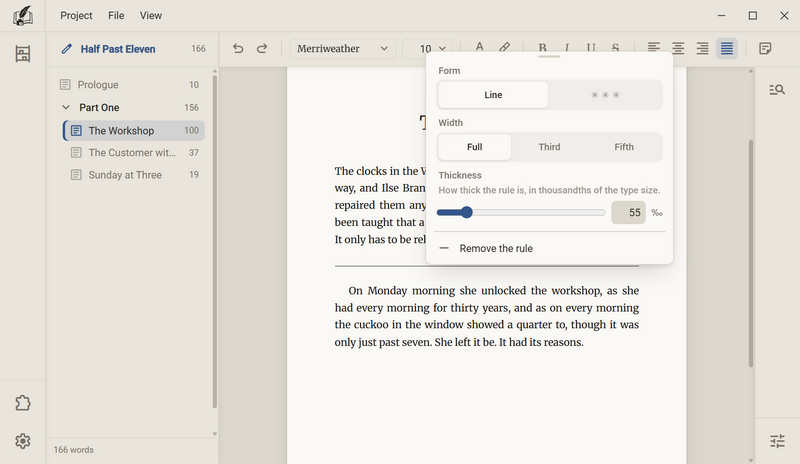
Task: Insert a note with the comment icon
Action: click(765, 48)
